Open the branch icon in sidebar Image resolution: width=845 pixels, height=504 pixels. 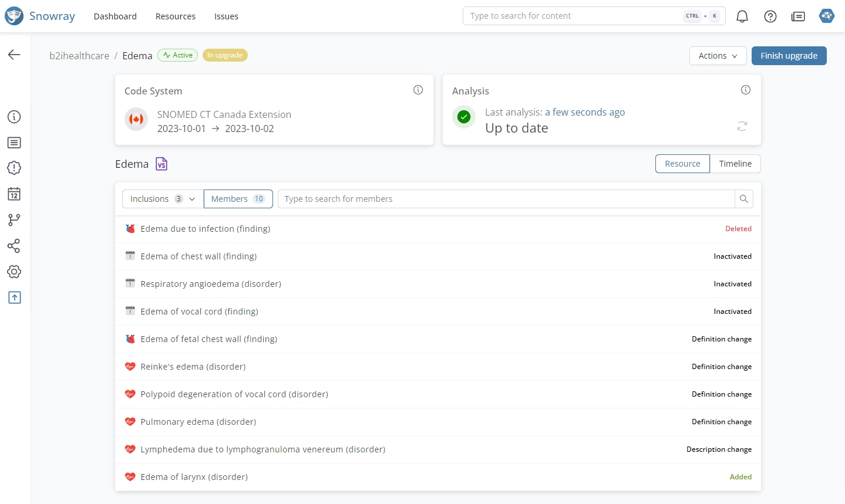(14, 220)
